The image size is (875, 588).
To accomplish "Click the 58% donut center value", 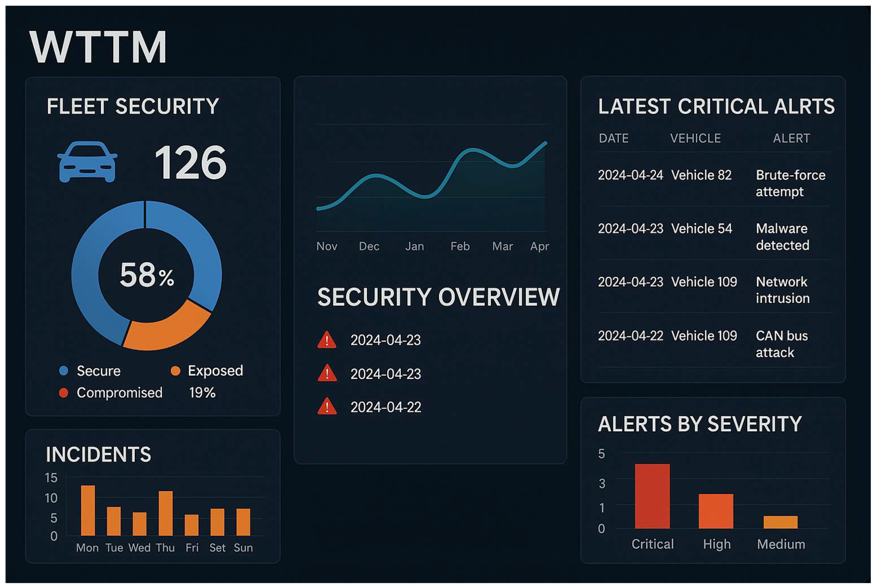I will (x=146, y=275).
